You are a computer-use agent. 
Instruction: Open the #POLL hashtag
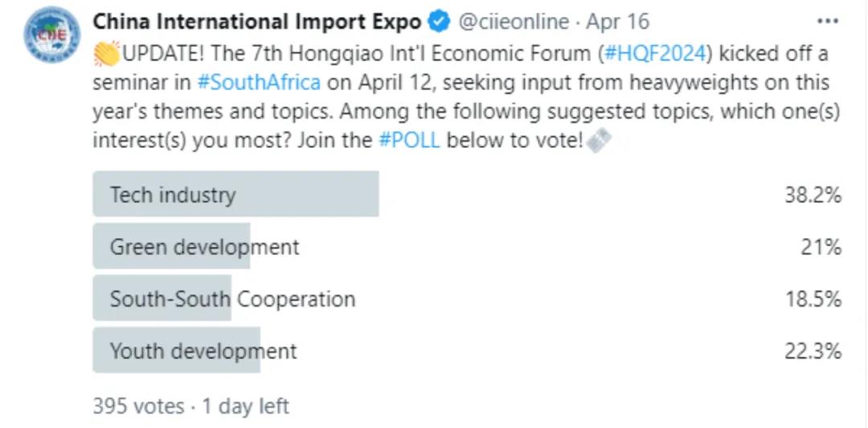[x=409, y=140]
